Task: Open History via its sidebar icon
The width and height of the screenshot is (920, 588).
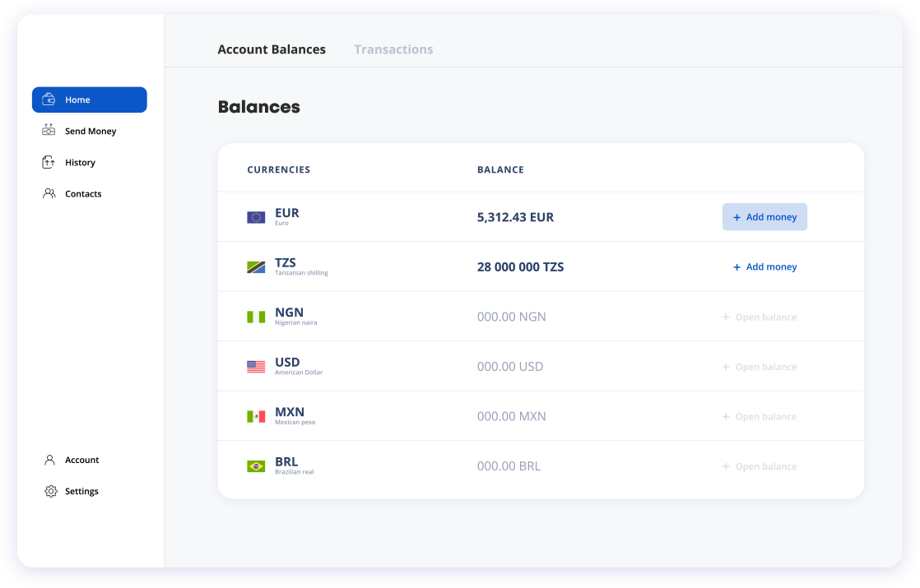Action: pyautogui.click(x=49, y=163)
